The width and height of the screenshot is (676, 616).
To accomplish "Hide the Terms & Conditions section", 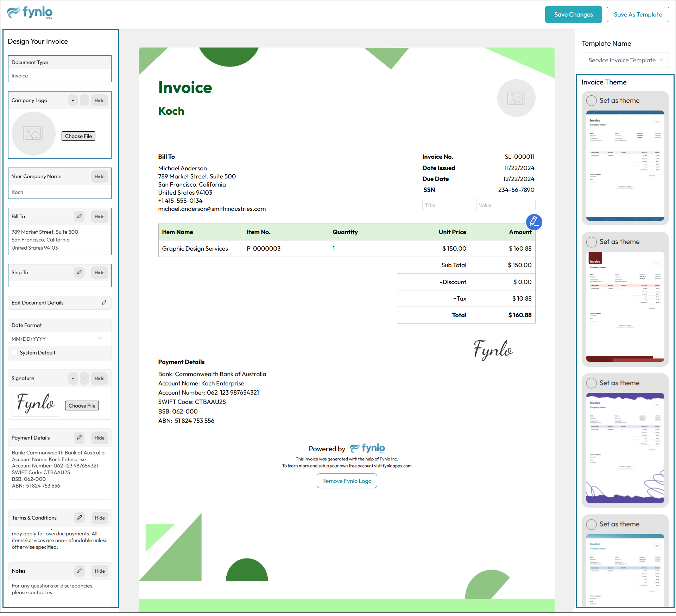I will (100, 518).
